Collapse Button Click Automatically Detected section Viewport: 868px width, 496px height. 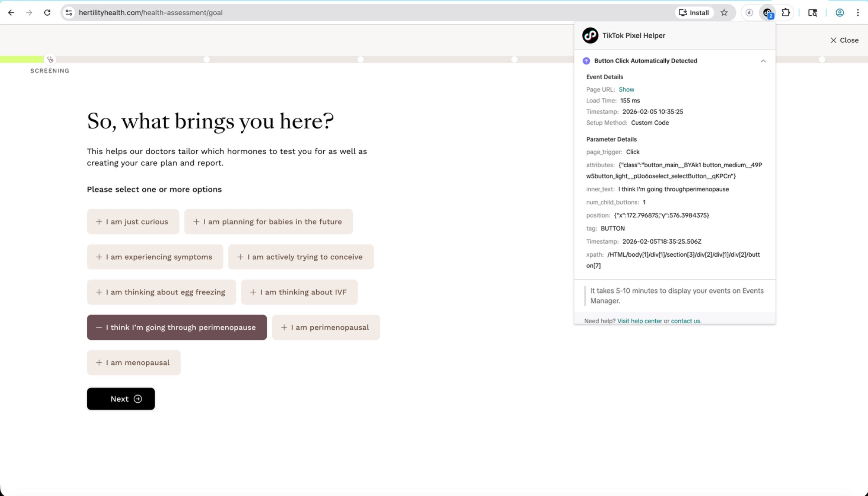pos(763,61)
